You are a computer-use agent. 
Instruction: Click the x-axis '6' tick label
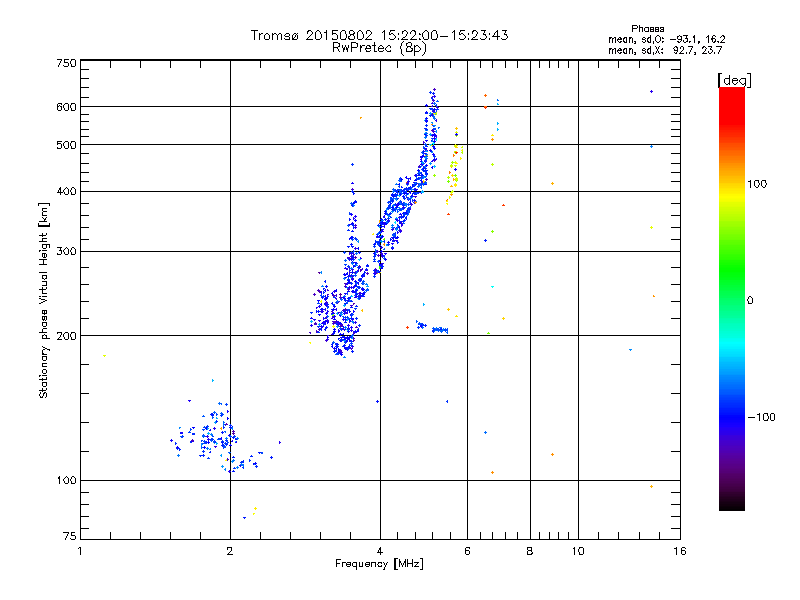(x=467, y=551)
